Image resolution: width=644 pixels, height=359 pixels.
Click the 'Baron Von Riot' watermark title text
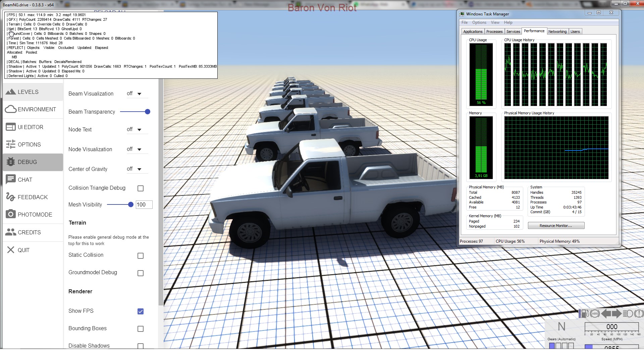click(322, 8)
